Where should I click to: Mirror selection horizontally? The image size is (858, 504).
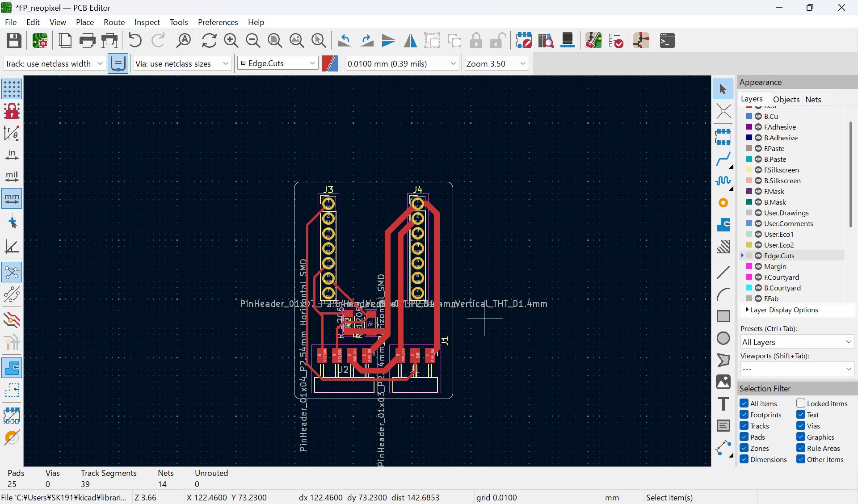click(410, 41)
